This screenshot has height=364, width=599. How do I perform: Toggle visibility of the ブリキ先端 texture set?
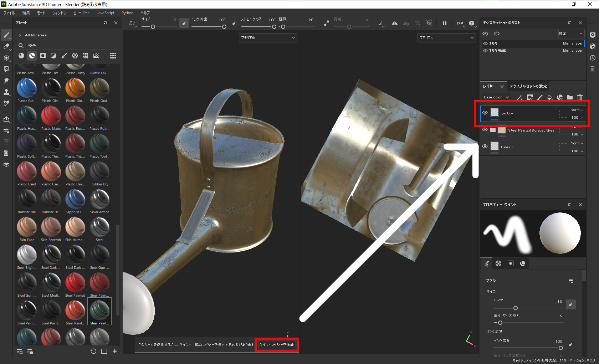tap(485, 51)
